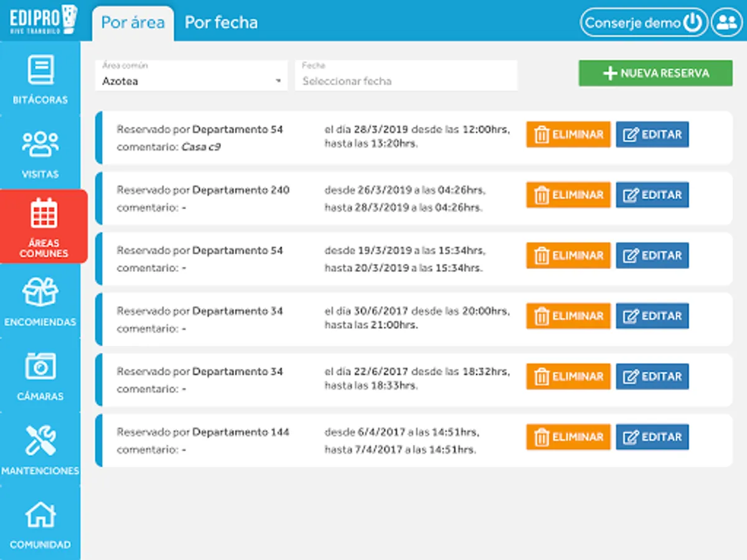This screenshot has width=747, height=560.
Task: Click 'desde 19/3/2019 a las 15:34hrs' text
Action: click(x=405, y=250)
